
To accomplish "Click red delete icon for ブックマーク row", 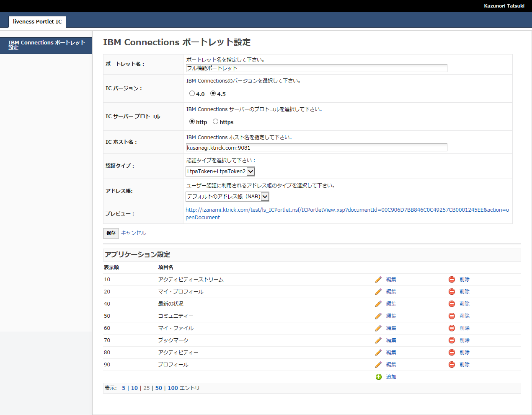I will pos(452,340).
